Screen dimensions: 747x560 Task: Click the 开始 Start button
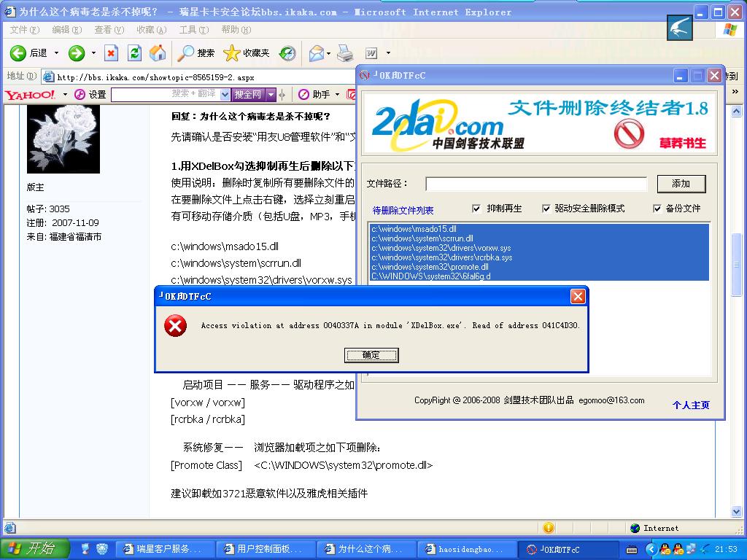35,548
